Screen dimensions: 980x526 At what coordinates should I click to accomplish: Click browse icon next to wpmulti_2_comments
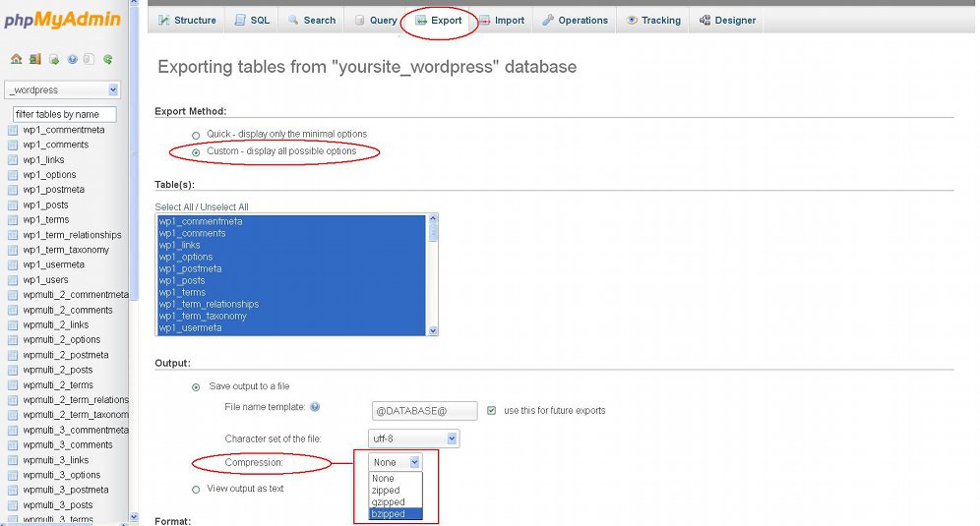pos(13,311)
